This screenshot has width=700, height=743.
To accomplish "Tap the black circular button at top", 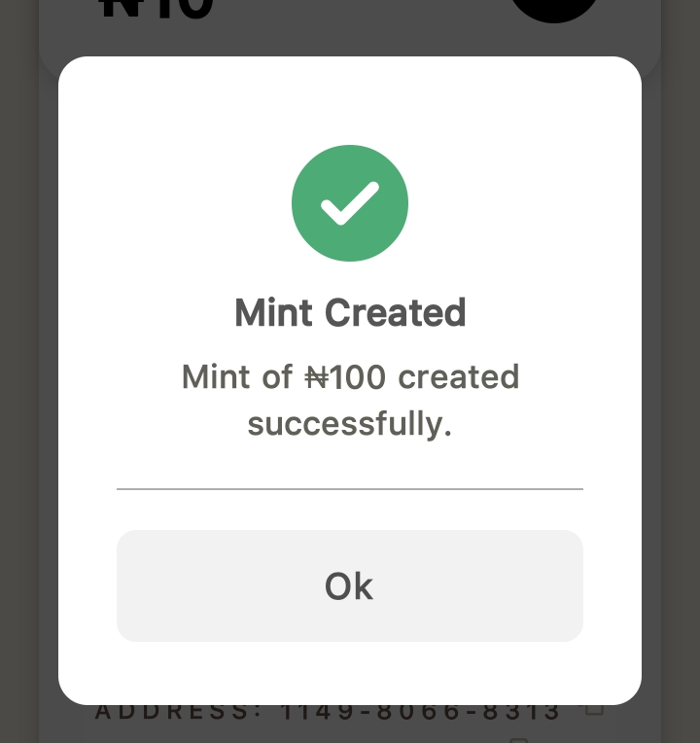I will pos(554,10).
